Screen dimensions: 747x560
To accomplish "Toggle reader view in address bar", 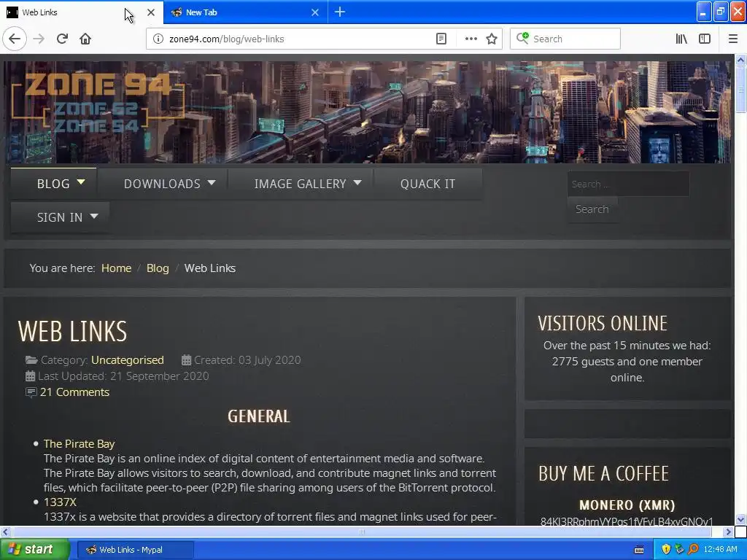I will point(441,39).
